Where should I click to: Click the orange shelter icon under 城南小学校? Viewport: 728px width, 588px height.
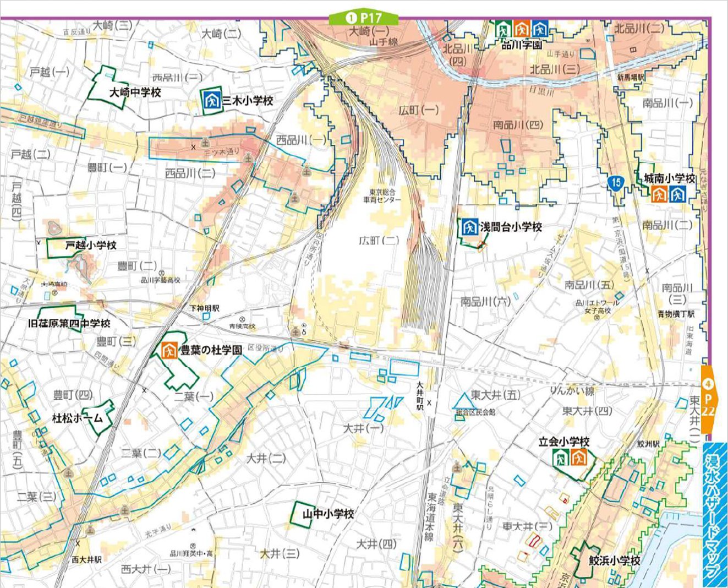tap(659, 194)
